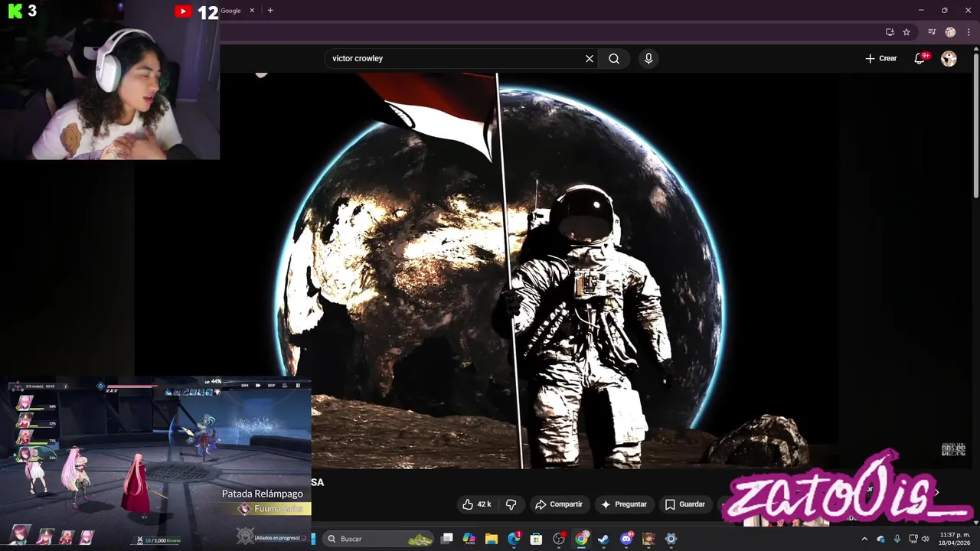The width and height of the screenshot is (980, 551).
Task: Click the install app icon in address bar
Action: [x=890, y=32]
